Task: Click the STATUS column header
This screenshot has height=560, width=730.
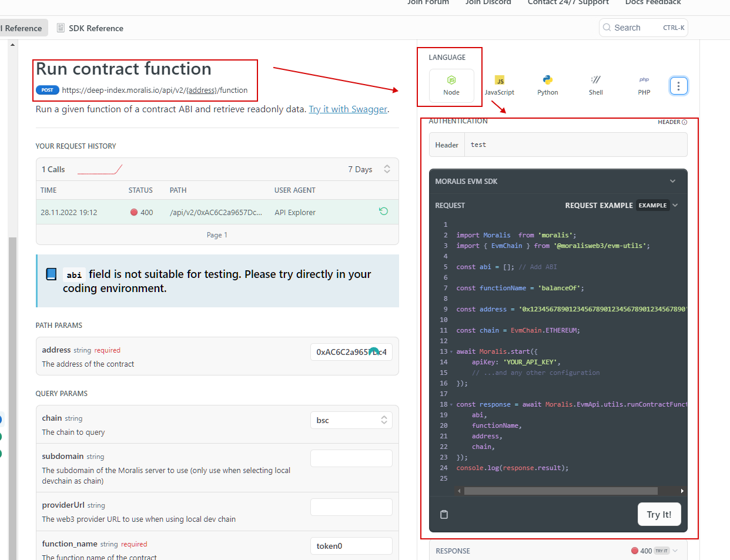Action: [x=140, y=190]
